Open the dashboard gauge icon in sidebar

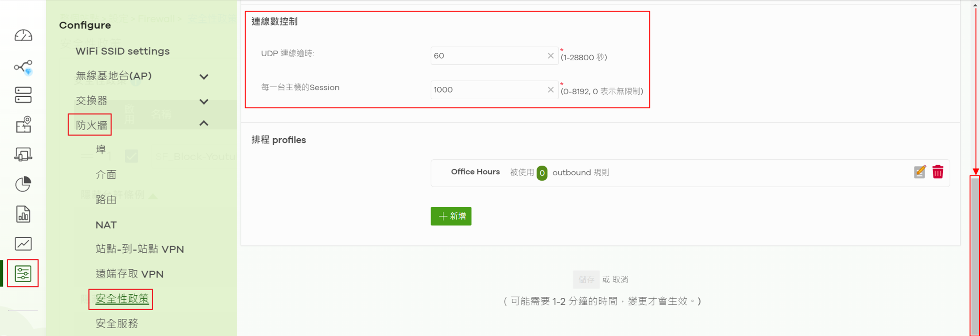click(23, 35)
